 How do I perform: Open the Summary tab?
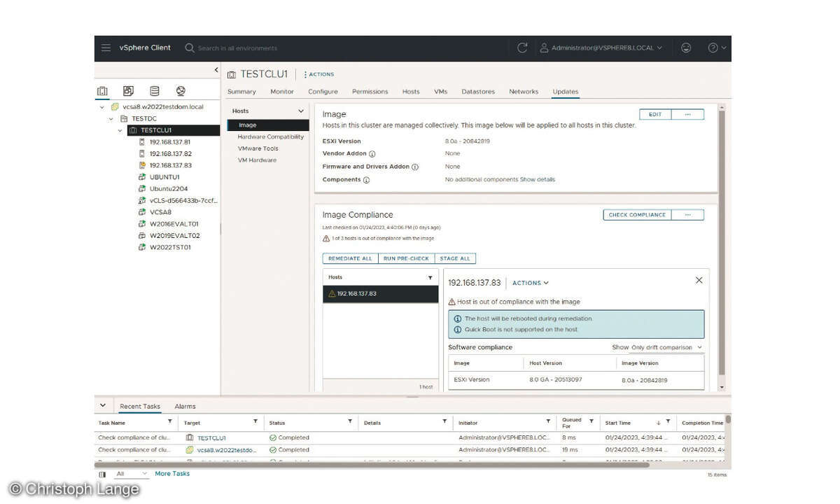(241, 92)
